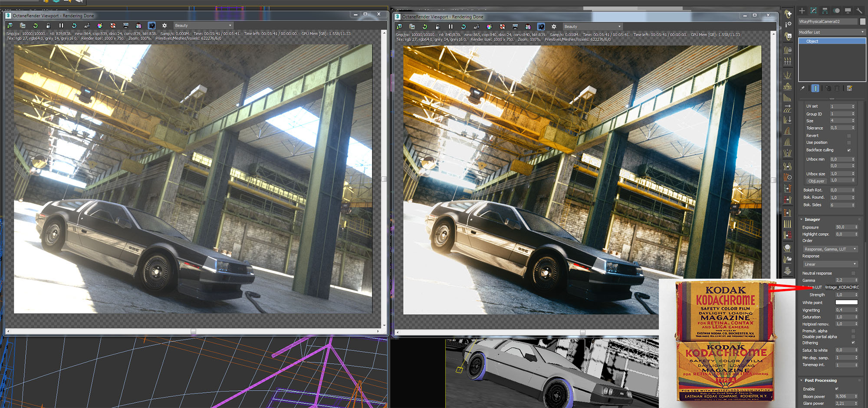Toggle the Revert checkbox
This screenshot has height=408, width=868.
pyautogui.click(x=849, y=136)
